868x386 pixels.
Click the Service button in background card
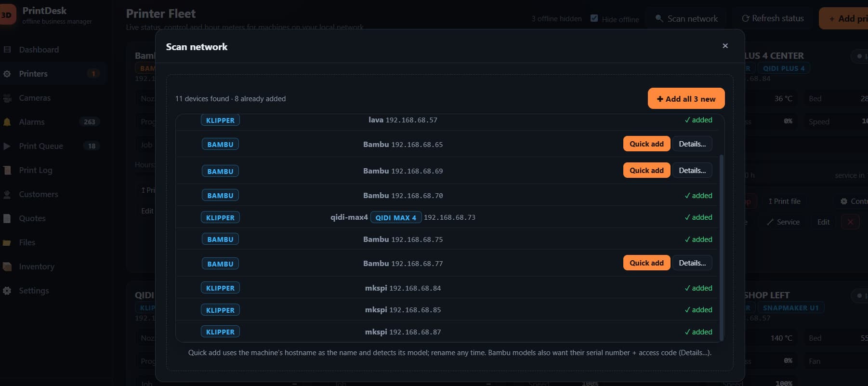(x=783, y=222)
